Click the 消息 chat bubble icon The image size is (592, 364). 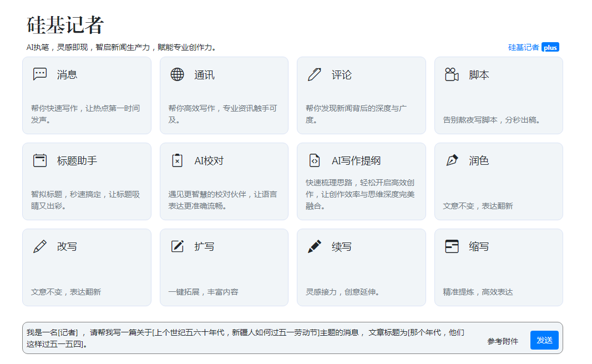pos(39,74)
